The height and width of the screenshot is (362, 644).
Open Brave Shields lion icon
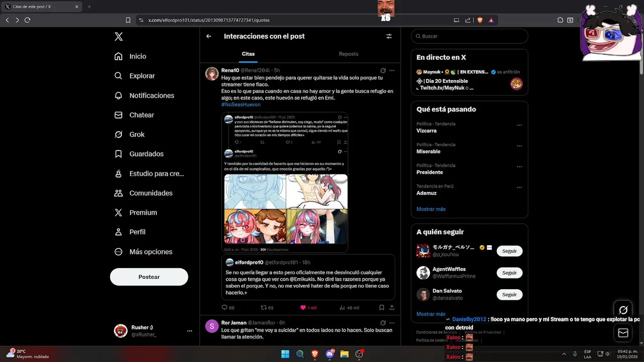(480, 20)
